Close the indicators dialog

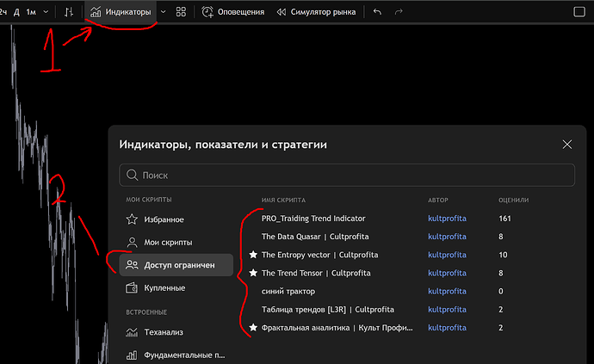click(566, 145)
